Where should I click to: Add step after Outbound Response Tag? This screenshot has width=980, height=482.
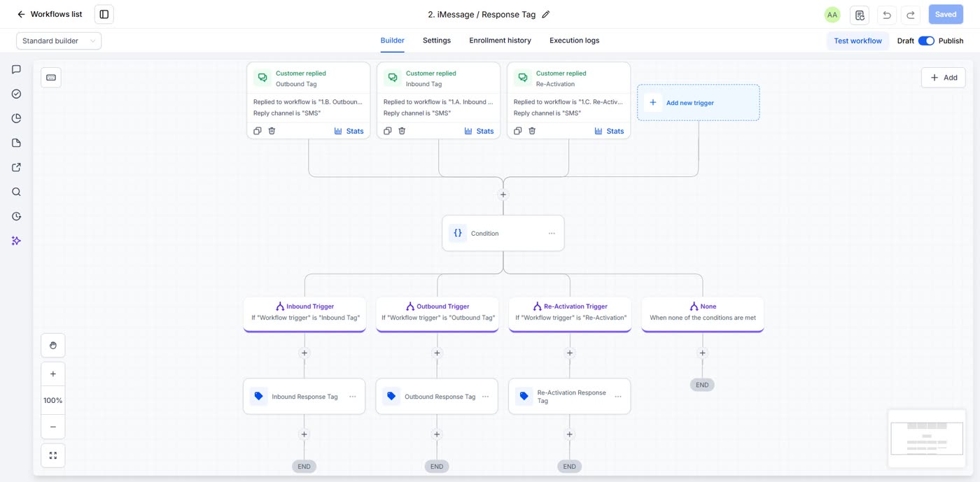point(437,434)
